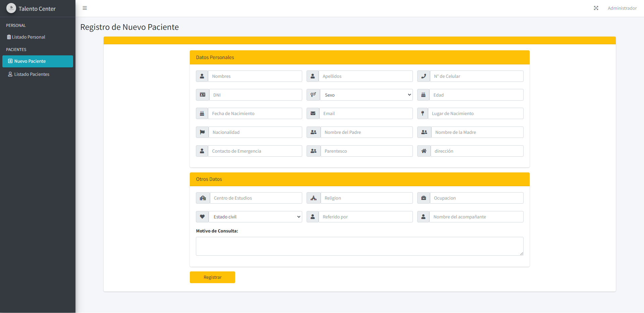Click the Administrador user link
Screen dimensions: 644x313
click(x=622, y=8)
